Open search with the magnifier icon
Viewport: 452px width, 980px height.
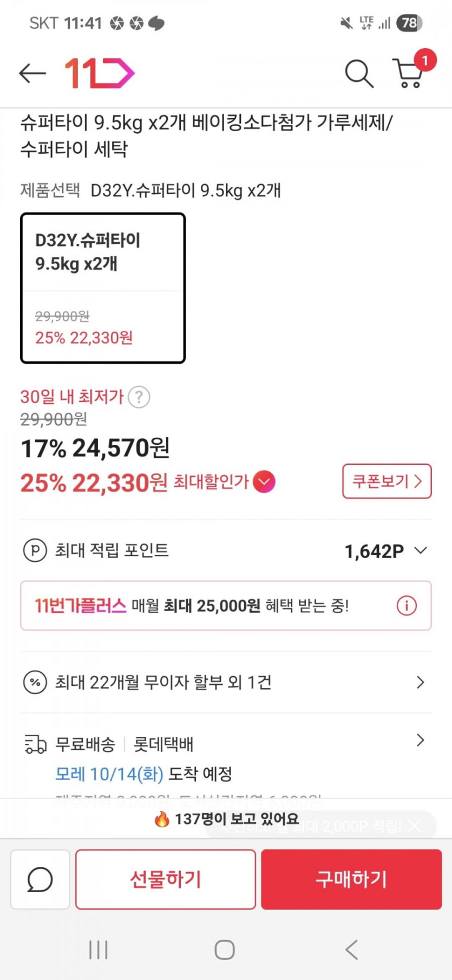359,73
